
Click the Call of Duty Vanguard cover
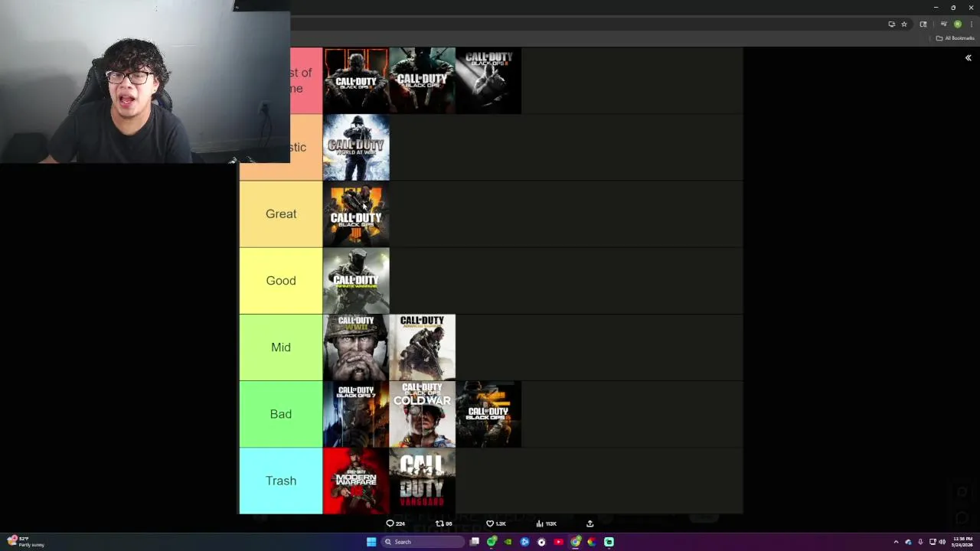point(423,481)
